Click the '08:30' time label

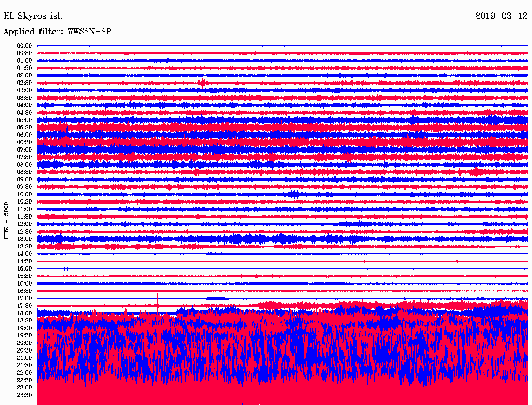24,172
